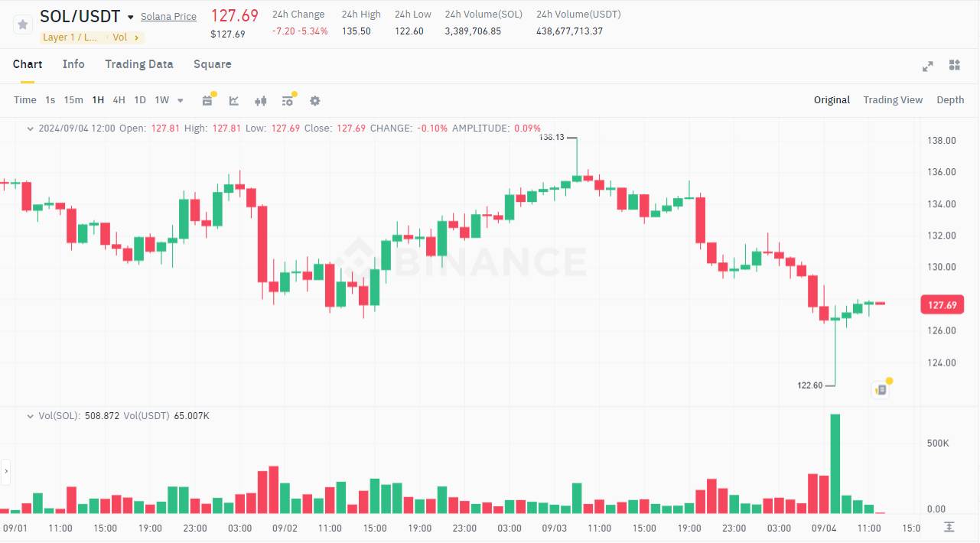Click the 127.69 current price marker
Viewport: 980px width, 543px height.
click(942, 305)
